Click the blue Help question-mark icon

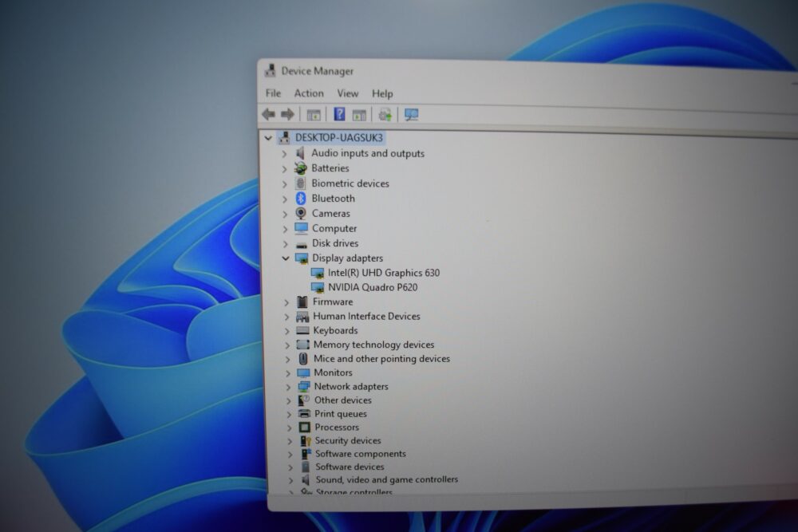(x=339, y=114)
